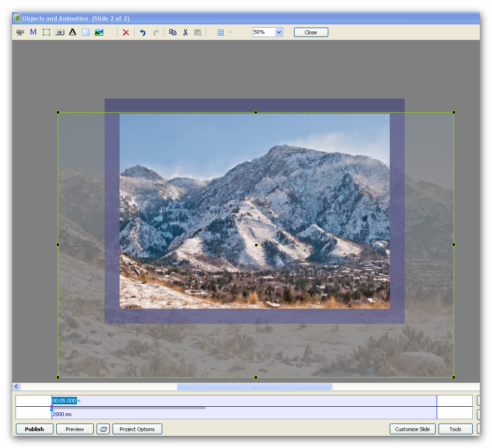Screen dimensions: 492x448
Task: Click the Customize Slide button
Action: (x=412, y=429)
